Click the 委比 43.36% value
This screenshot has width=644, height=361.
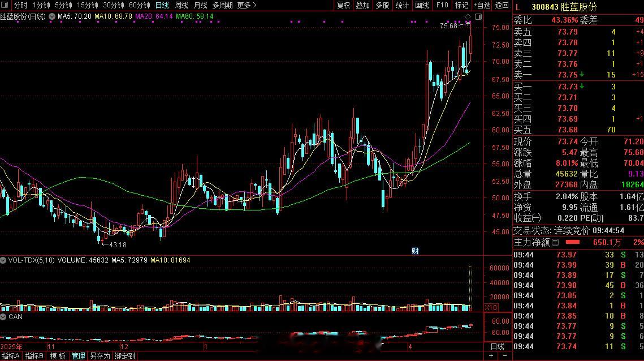click(x=564, y=20)
